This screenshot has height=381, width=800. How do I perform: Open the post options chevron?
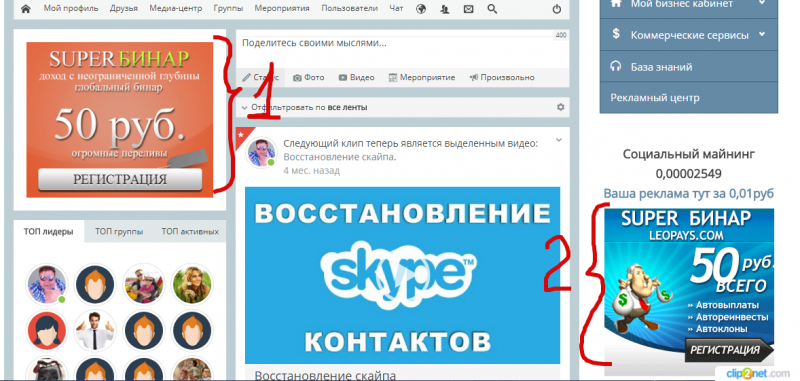tap(559, 140)
